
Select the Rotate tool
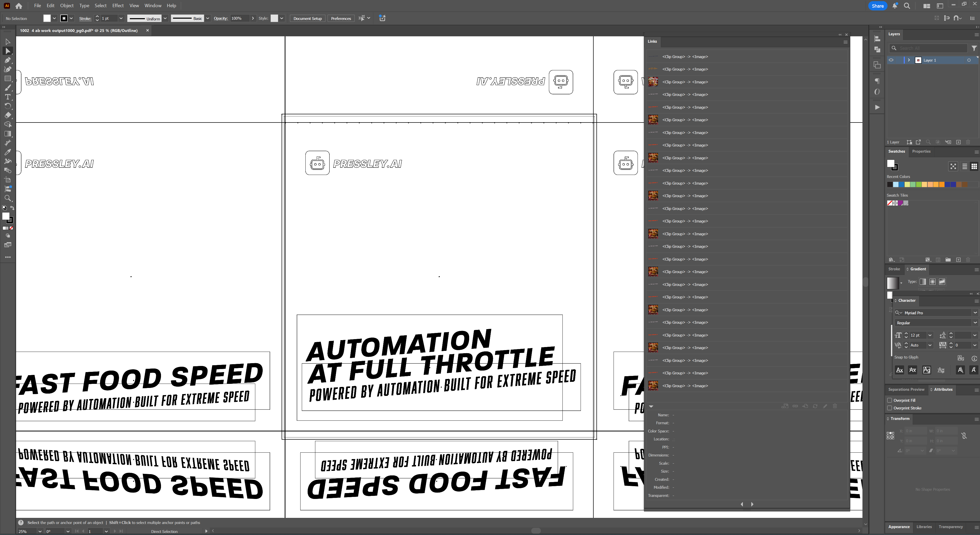8,106
